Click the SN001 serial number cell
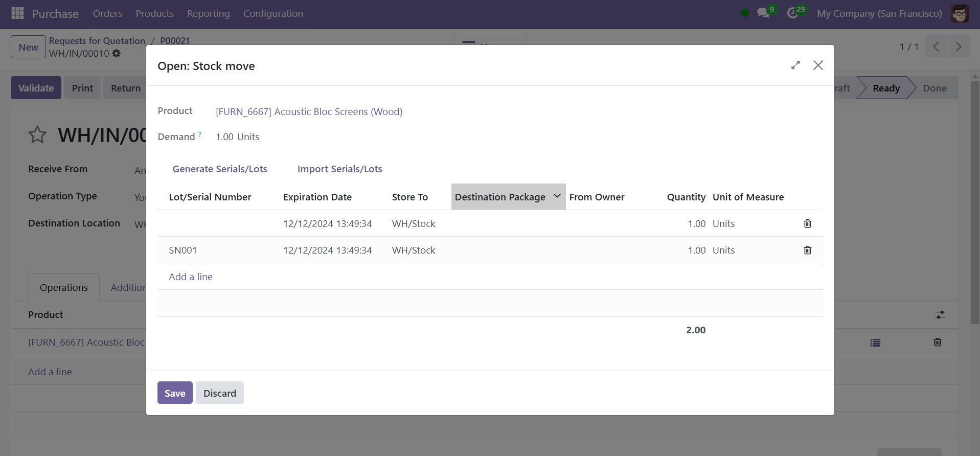Viewport: 980px width, 456px height. click(x=183, y=250)
